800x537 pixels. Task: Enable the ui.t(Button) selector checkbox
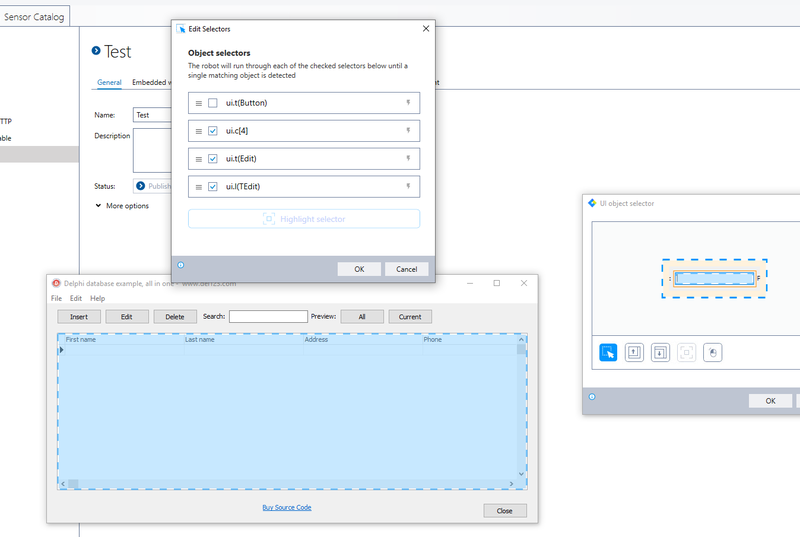point(213,103)
